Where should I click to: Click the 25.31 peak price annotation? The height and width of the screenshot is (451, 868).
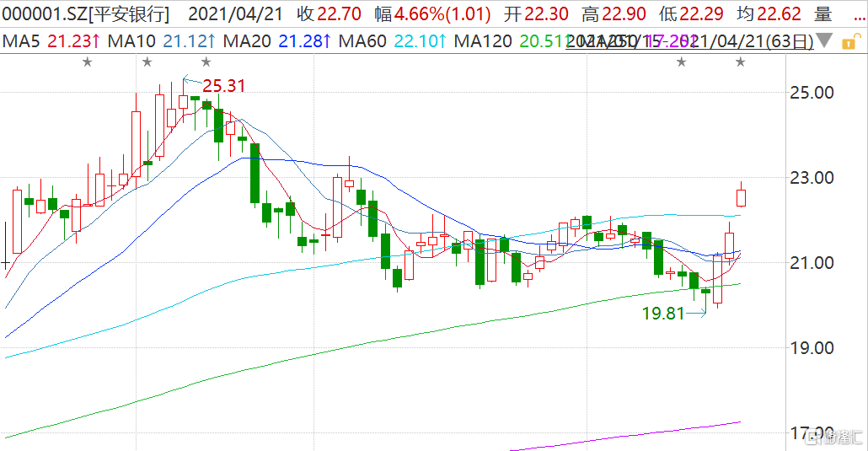coord(223,86)
